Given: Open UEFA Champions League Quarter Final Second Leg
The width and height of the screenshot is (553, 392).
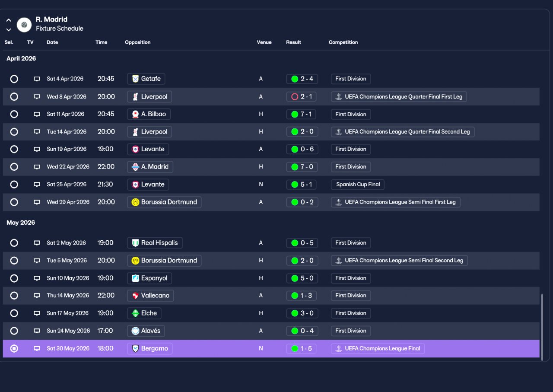Looking at the screenshot, I should [x=403, y=132].
